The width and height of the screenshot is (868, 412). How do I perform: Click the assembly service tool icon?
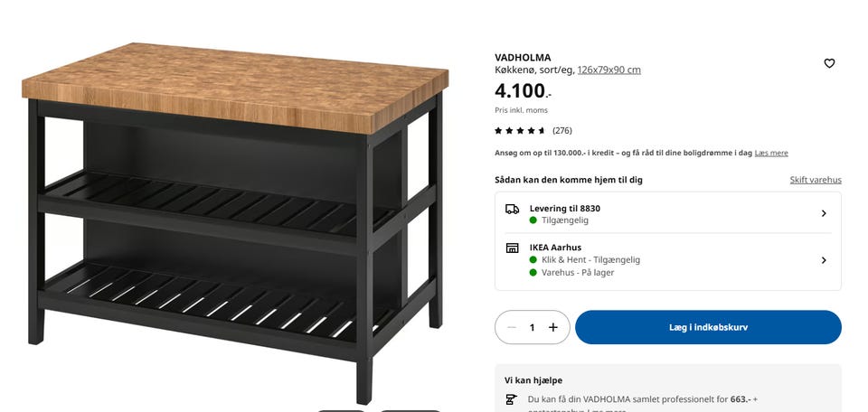click(512, 399)
